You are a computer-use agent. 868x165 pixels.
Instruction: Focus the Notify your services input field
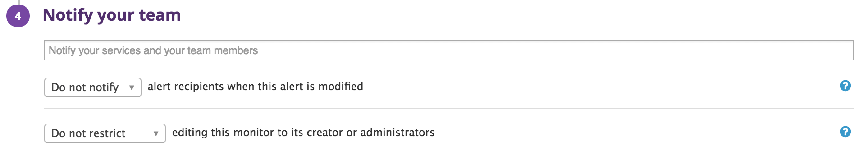pyautogui.click(x=449, y=50)
